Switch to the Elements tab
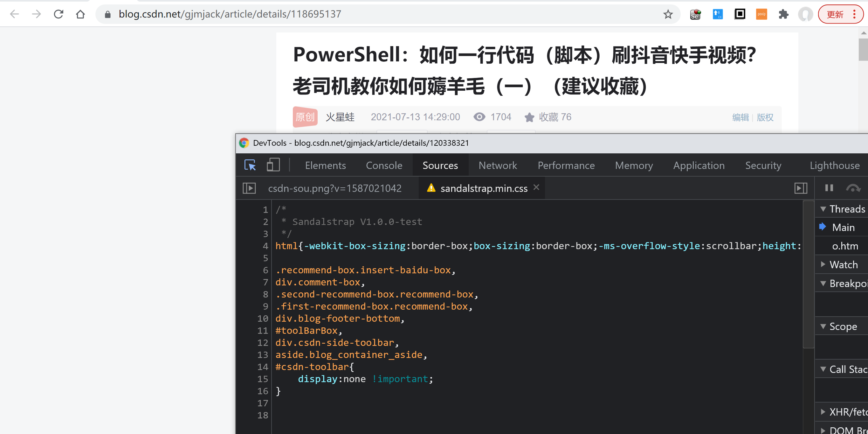Viewport: 868px width, 434px height. point(325,165)
